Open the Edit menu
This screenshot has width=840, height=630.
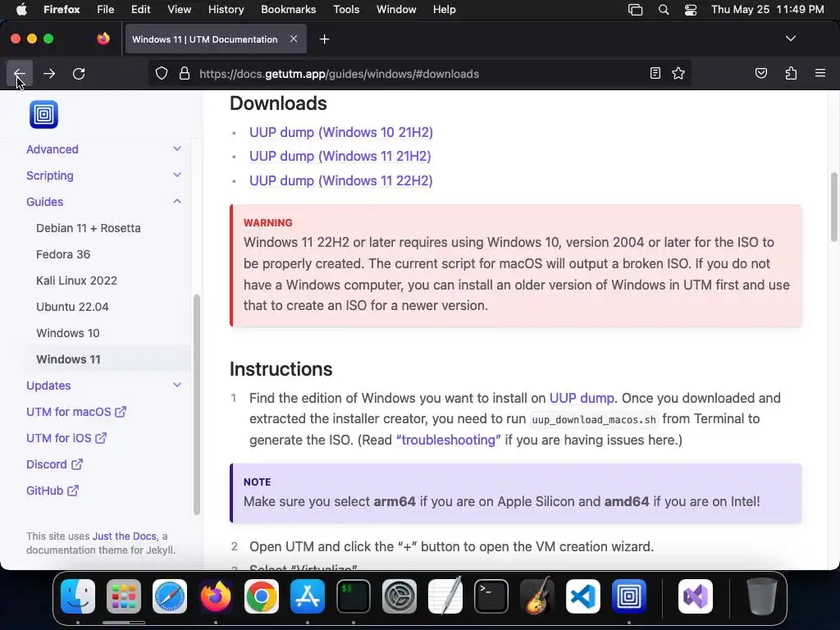click(140, 10)
